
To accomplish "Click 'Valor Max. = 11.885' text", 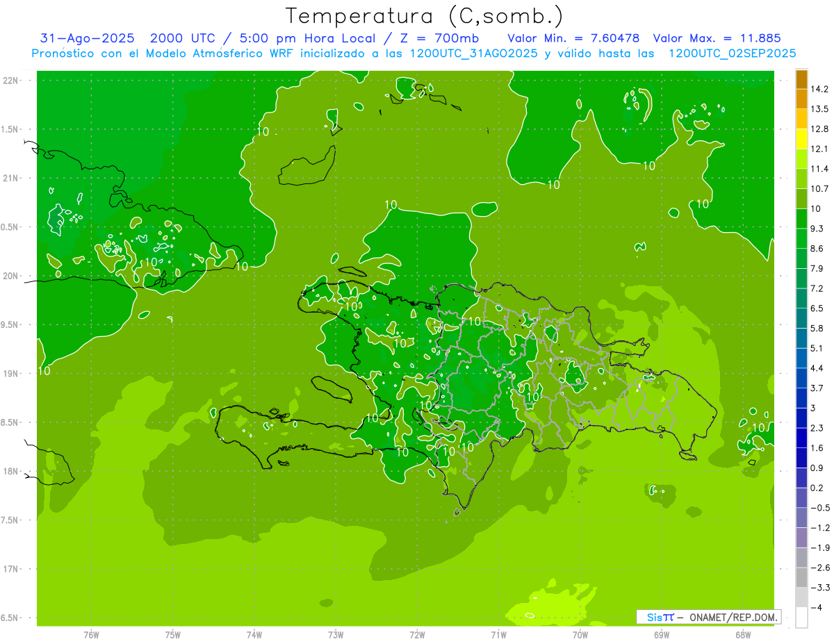I will pyautogui.click(x=717, y=39).
